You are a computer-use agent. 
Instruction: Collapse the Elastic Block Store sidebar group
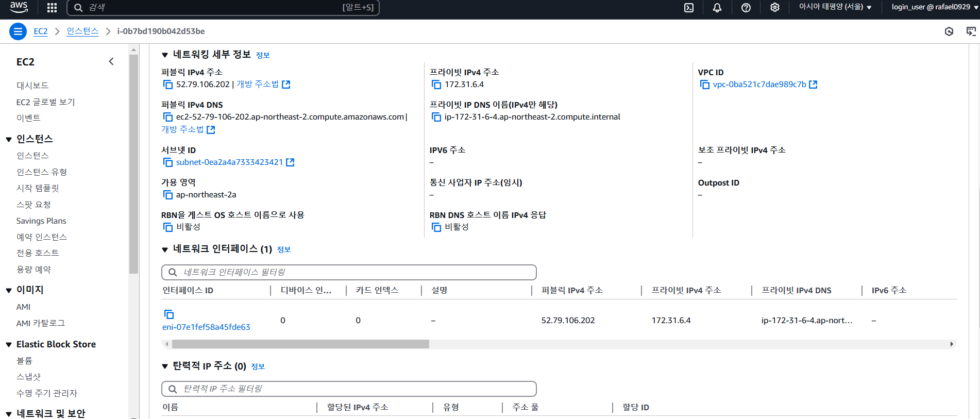pos(9,345)
